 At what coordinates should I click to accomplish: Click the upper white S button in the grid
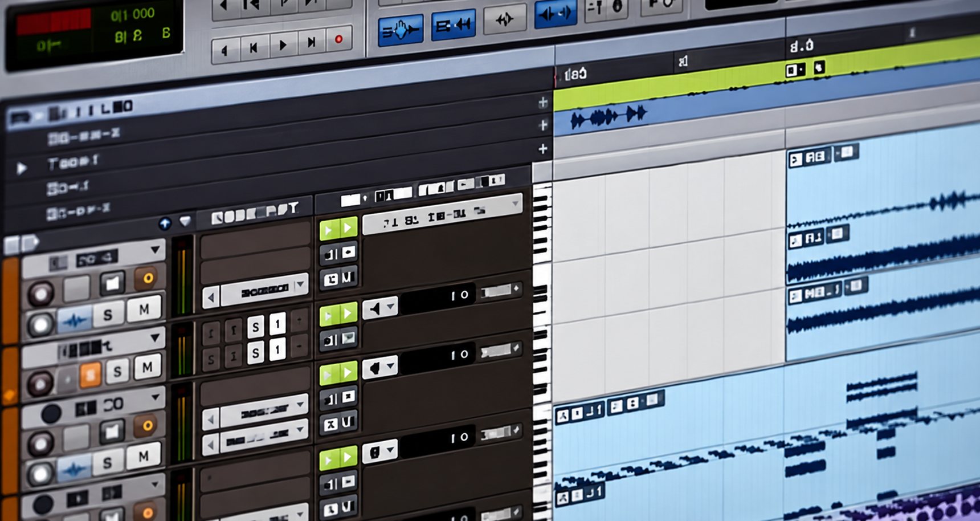(256, 327)
